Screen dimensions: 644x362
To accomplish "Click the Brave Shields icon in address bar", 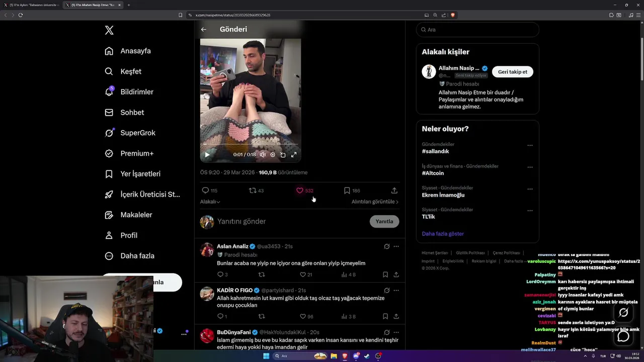I will click(x=453, y=15).
